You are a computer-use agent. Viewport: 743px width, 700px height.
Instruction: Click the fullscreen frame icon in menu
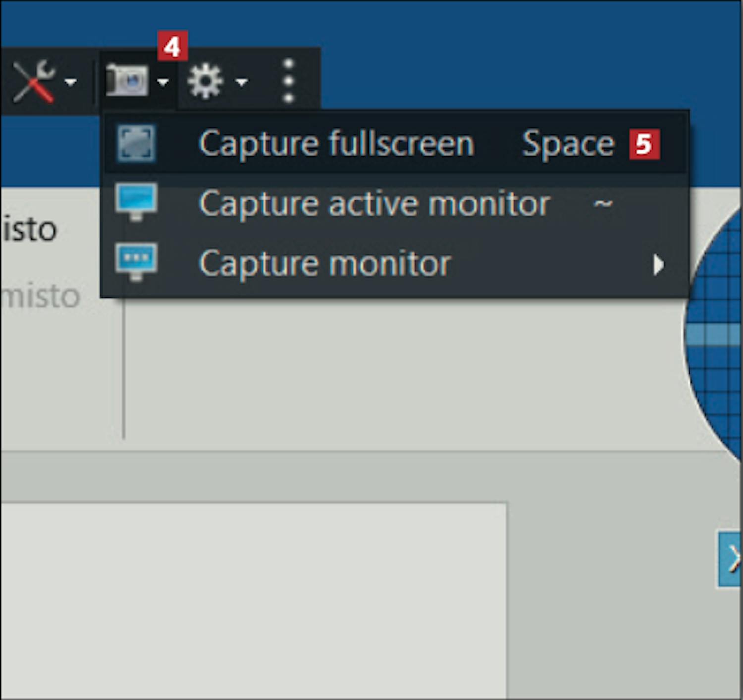(x=136, y=144)
